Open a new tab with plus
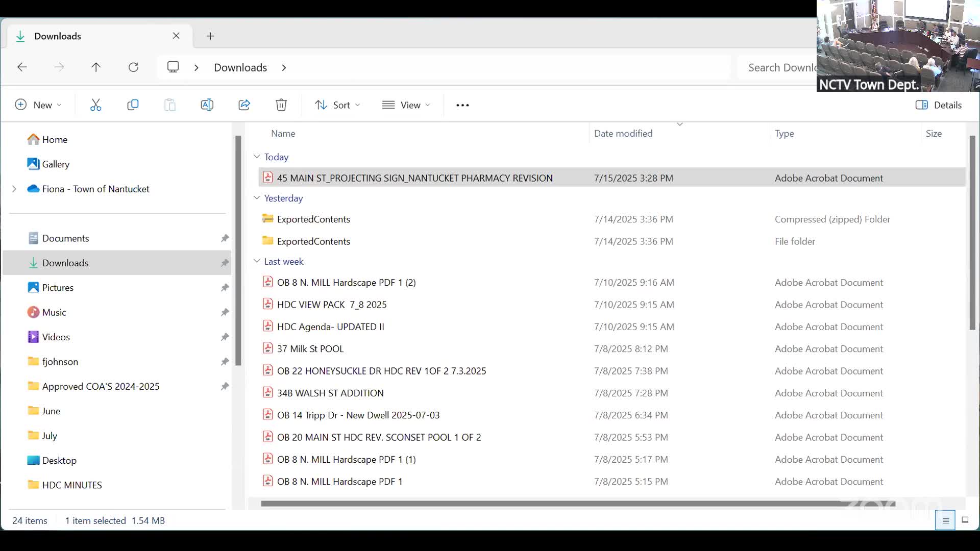 tap(210, 36)
